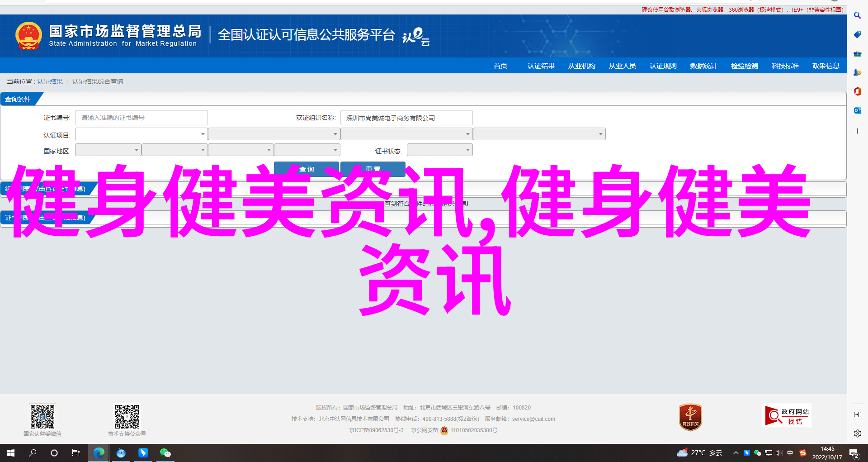Expand the first 认证项目 dropdown

coord(141,134)
